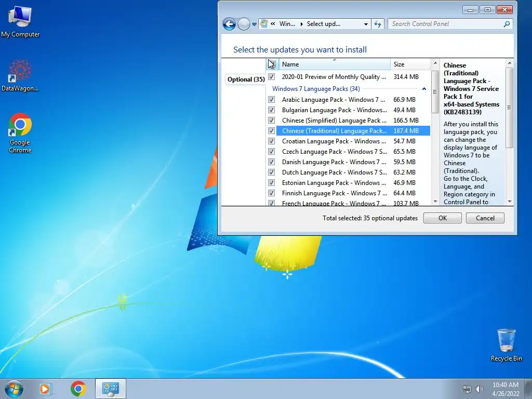Viewport: 532px width, 399px height.
Task: Click the Show Desktop strip
Action: tap(528, 389)
